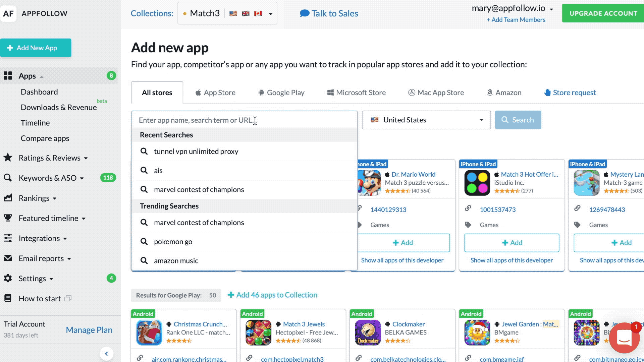Click the Match 3 Hot Offer app icon
644x362 pixels.
[477, 183]
